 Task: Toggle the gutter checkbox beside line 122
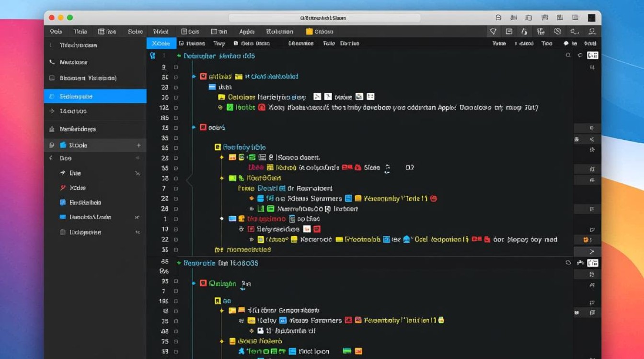[176, 108]
